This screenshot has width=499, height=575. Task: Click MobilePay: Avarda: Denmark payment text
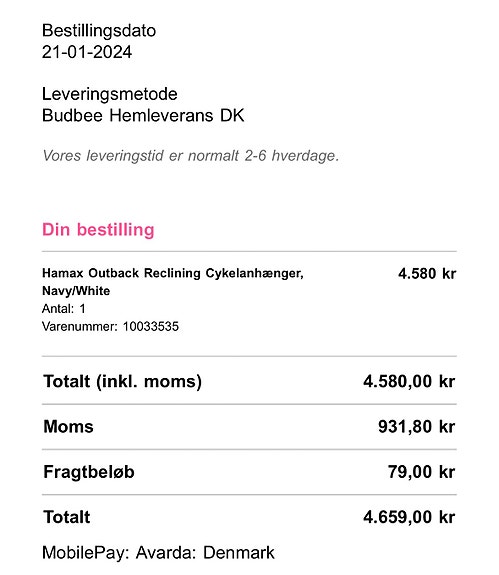[x=158, y=553]
